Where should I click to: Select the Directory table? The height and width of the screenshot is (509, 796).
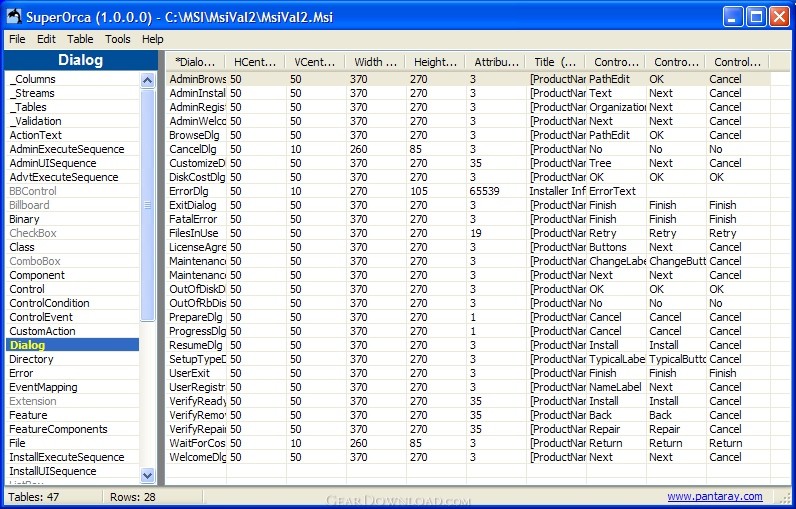tap(72, 359)
